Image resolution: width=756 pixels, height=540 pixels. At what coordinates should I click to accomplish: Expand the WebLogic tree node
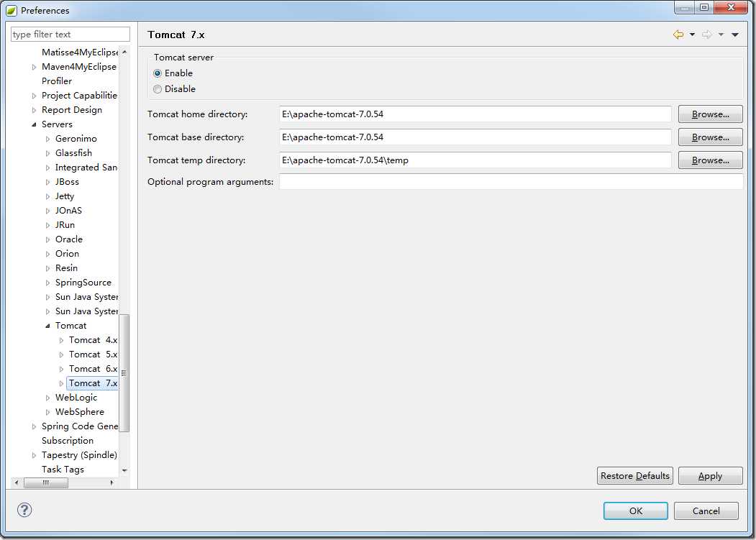[47, 398]
